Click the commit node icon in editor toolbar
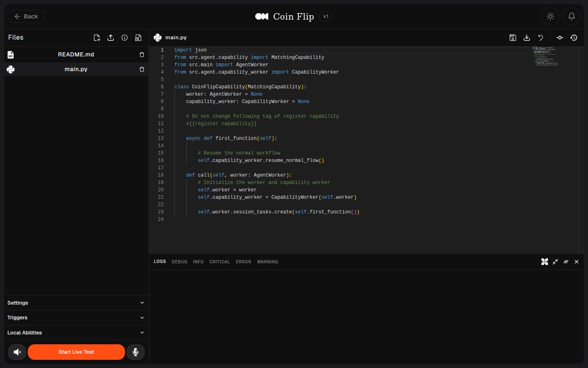This screenshot has height=368, width=588. (x=560, y=38)
